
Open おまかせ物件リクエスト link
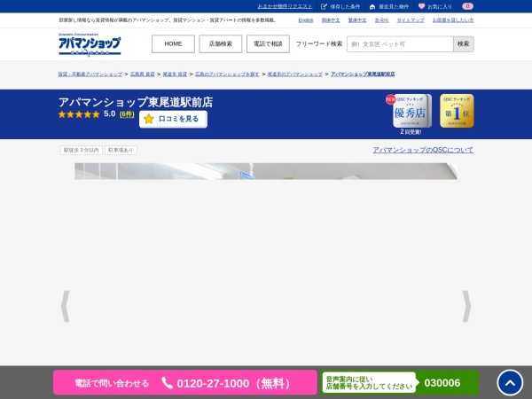pyautogui.click(x=285, y=6)
